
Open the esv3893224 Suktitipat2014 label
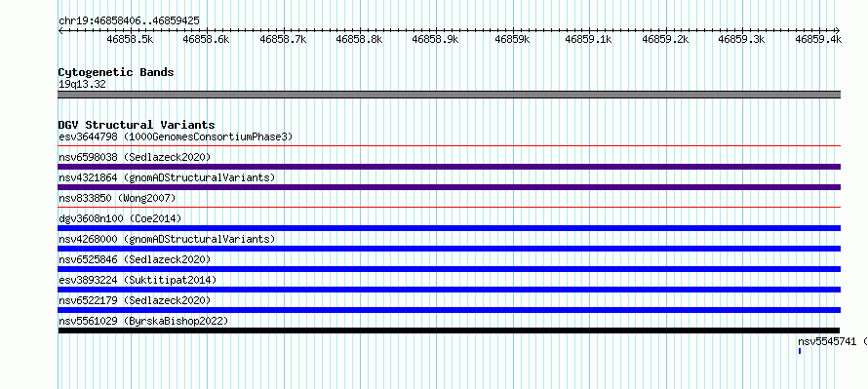click(x=138, y=280)
